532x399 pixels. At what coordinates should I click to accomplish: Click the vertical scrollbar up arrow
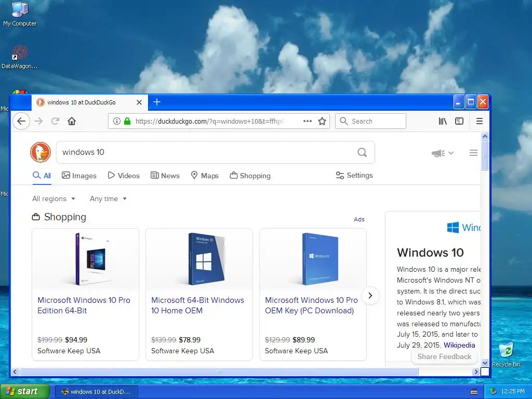485,137
